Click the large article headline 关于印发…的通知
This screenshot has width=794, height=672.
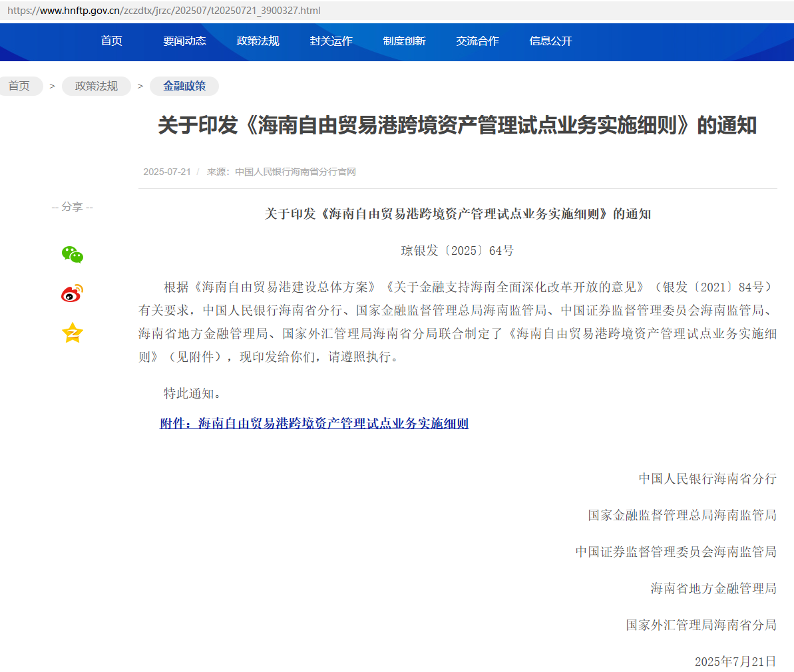click(x=457, y=125)
